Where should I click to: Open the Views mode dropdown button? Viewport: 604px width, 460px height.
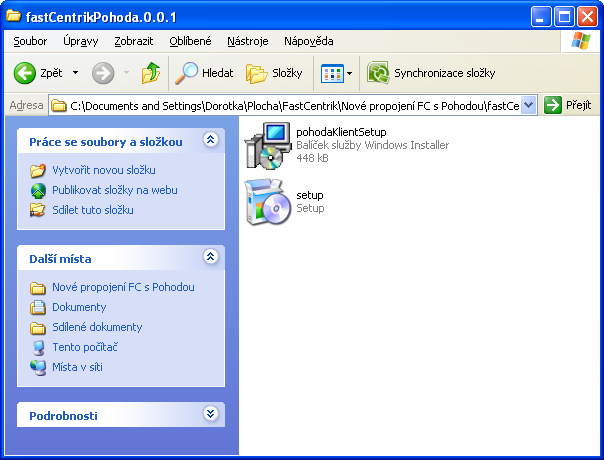tap(336, 73)
